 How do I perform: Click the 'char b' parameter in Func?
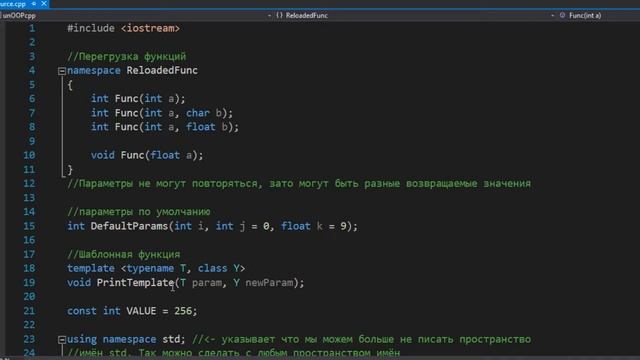point(204,113)
